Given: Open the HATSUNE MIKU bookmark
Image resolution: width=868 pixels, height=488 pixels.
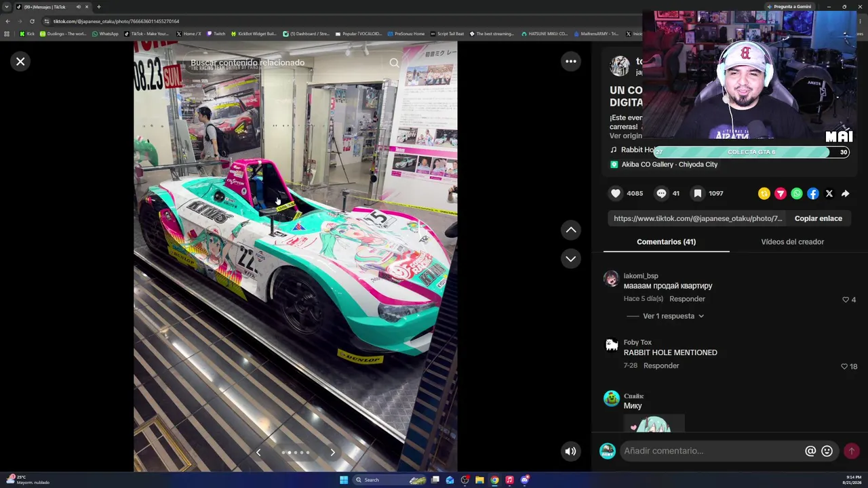Looking at the screenshot, I should click(545, 34).
